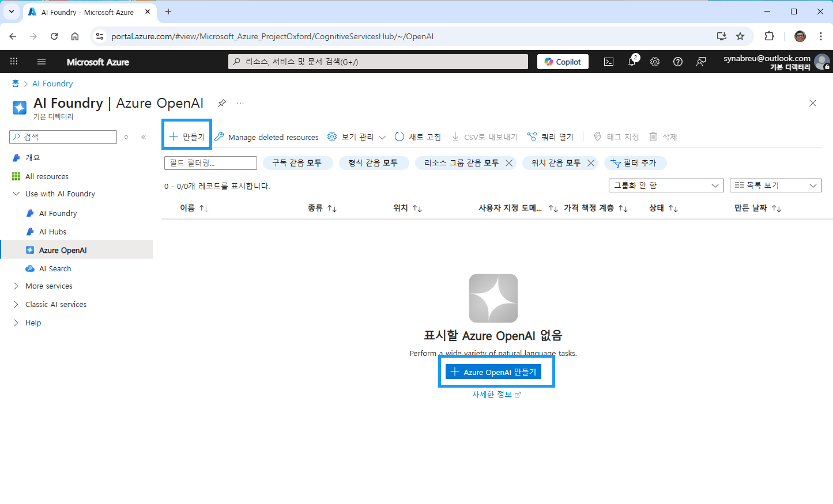833x504 pixels.
Task: Sort by 상태 column
Action: pos(664,208)
